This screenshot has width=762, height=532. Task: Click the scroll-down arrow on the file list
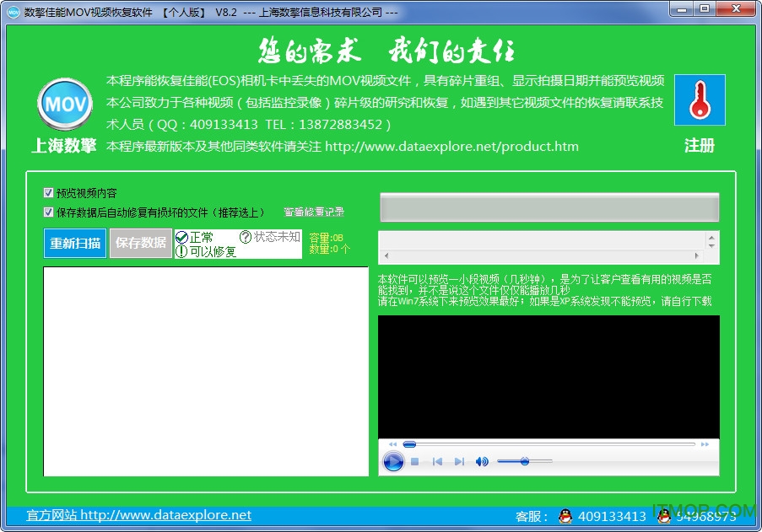point(711,246)
